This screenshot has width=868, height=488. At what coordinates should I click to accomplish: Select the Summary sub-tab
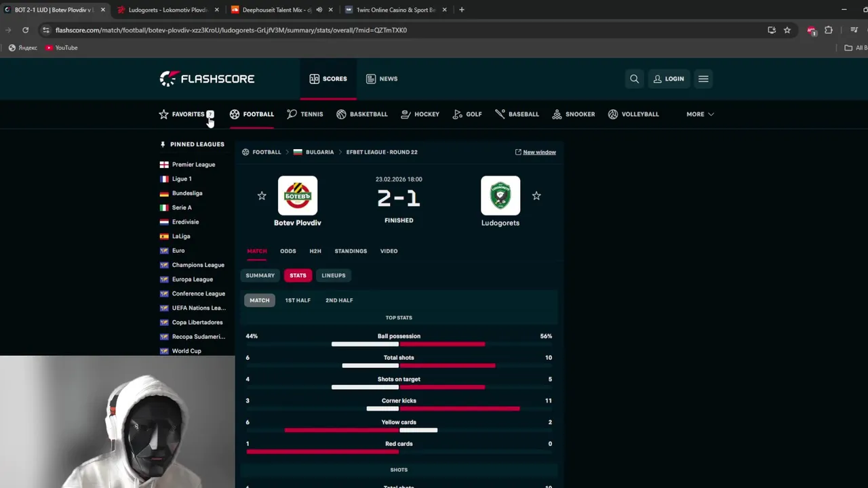[260, 275]
